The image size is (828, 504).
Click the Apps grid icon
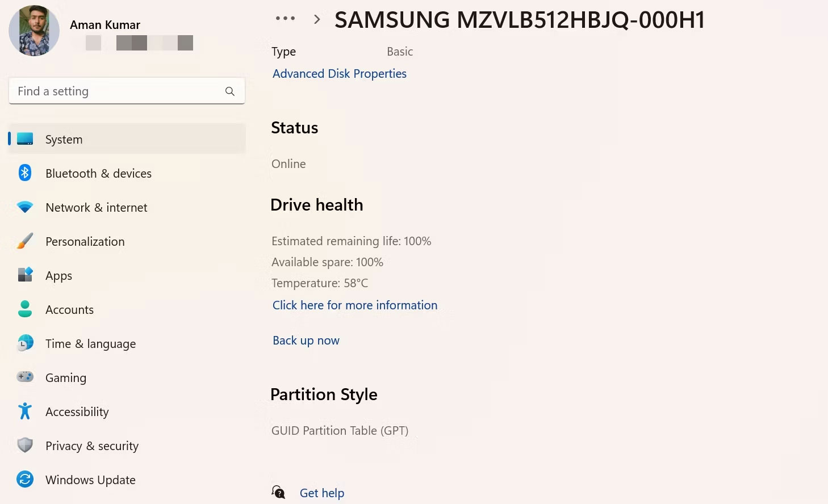25,275
